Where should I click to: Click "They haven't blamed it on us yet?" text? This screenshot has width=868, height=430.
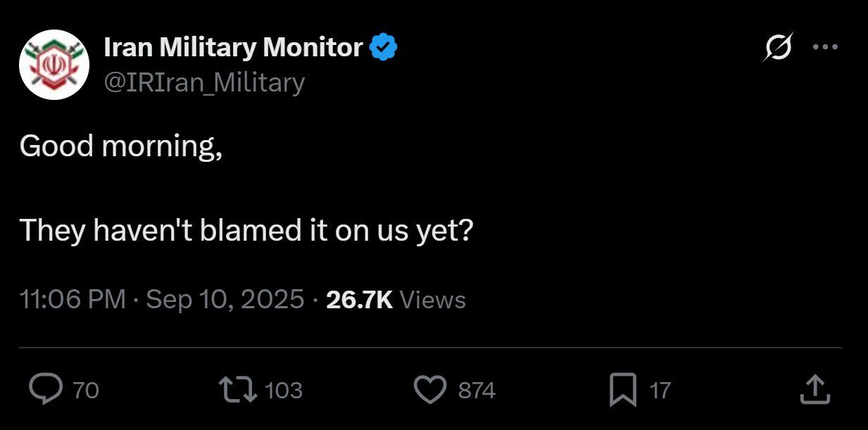coord(246,231)
